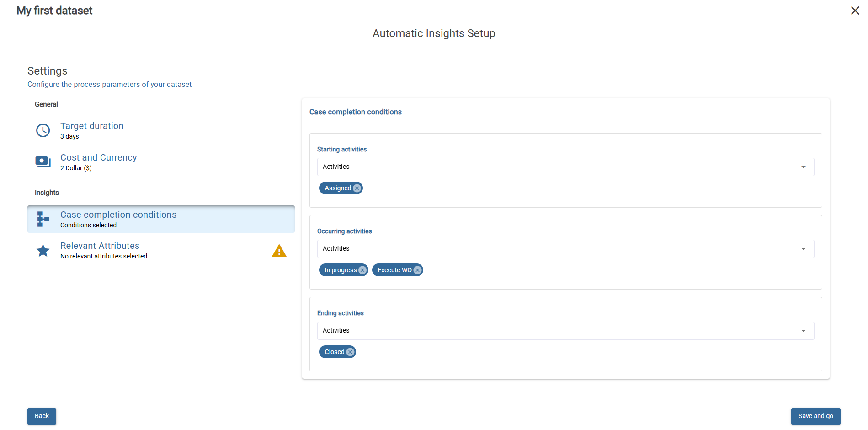
Task: Remove the In progress activity chip
Action: tap(362, 270)
